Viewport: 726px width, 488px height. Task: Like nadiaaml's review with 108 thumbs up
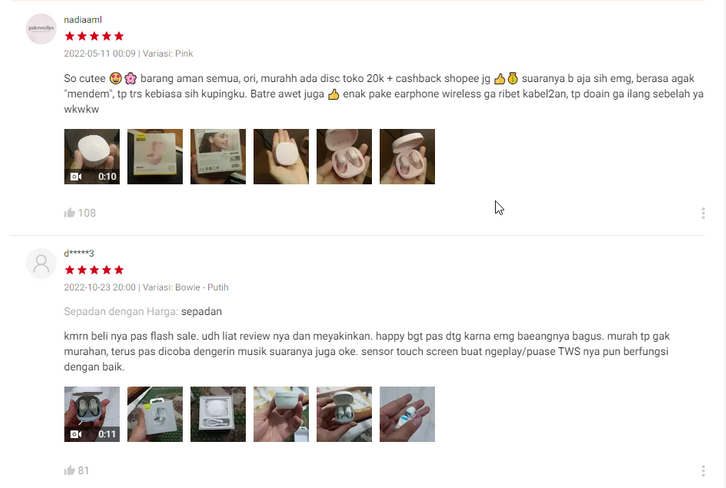(69, 213)
